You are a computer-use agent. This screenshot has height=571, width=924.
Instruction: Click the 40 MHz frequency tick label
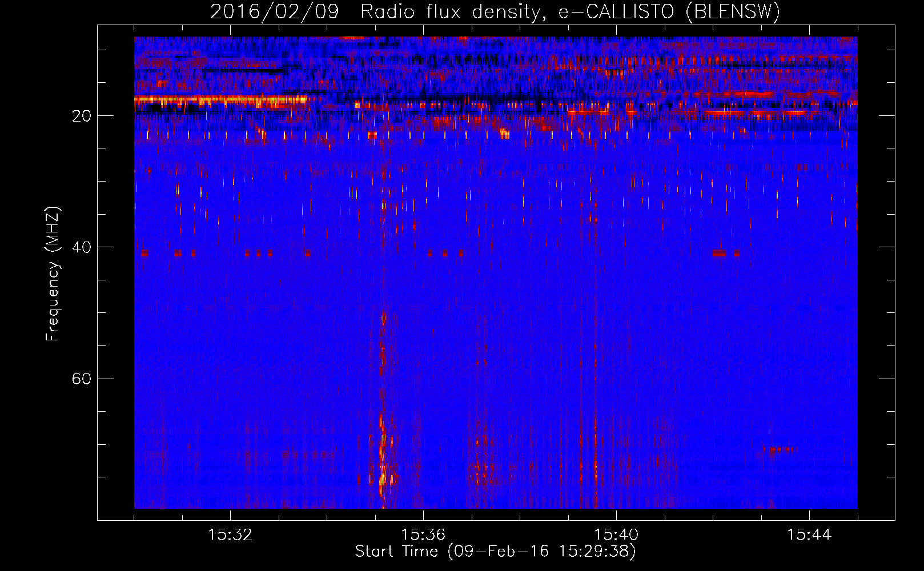[x=82, y=247]
